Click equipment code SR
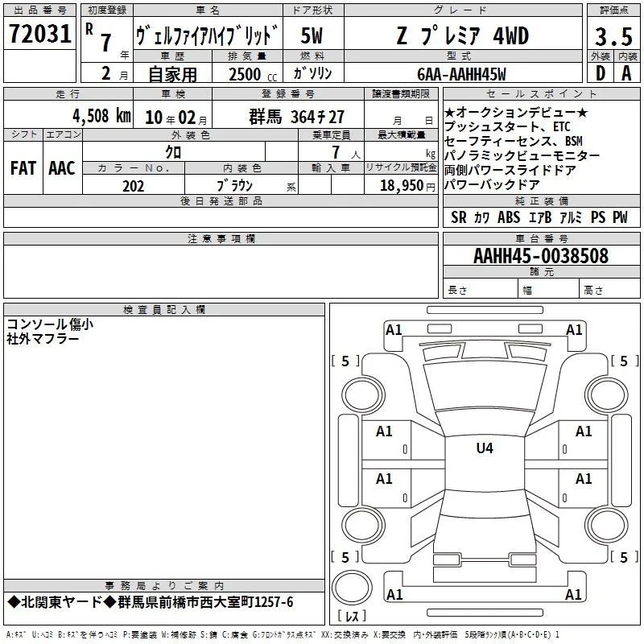This screenshot has height=644, width=644. (459, 217)
